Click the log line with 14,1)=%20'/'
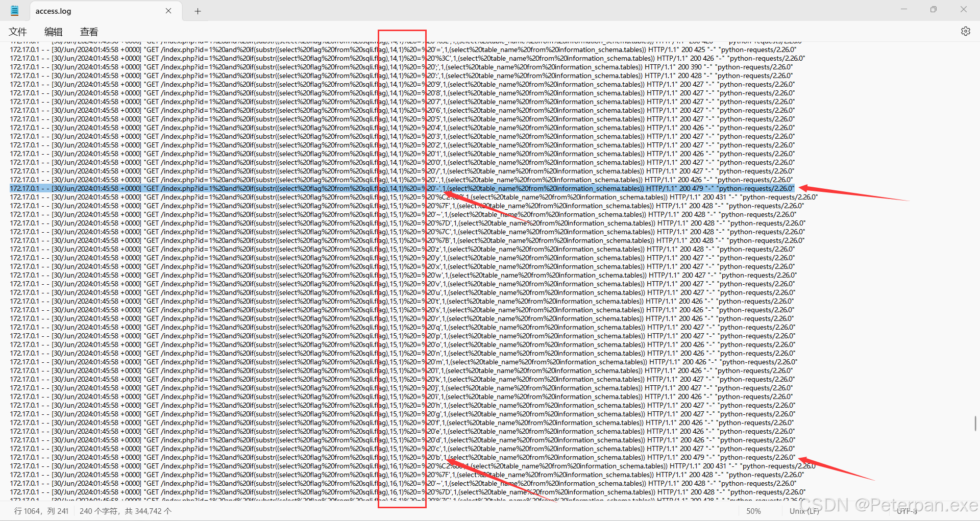This screenshot has height=521, width=980. [x=402, y=171]
